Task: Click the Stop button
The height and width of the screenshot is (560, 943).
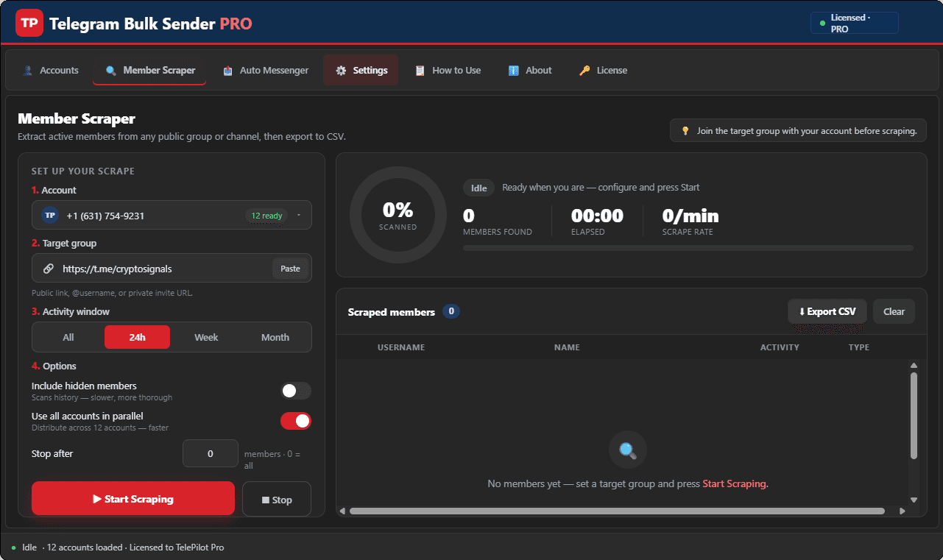Action: coord(277,500)
